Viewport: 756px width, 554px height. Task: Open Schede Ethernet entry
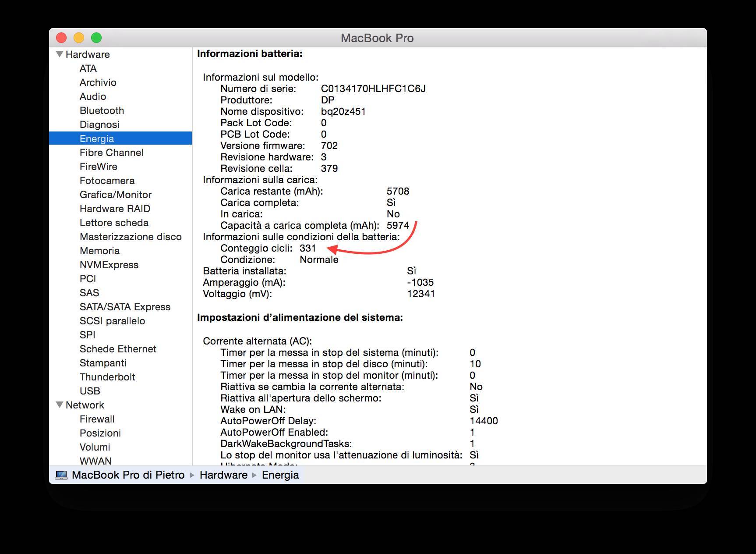coord(118,349)
